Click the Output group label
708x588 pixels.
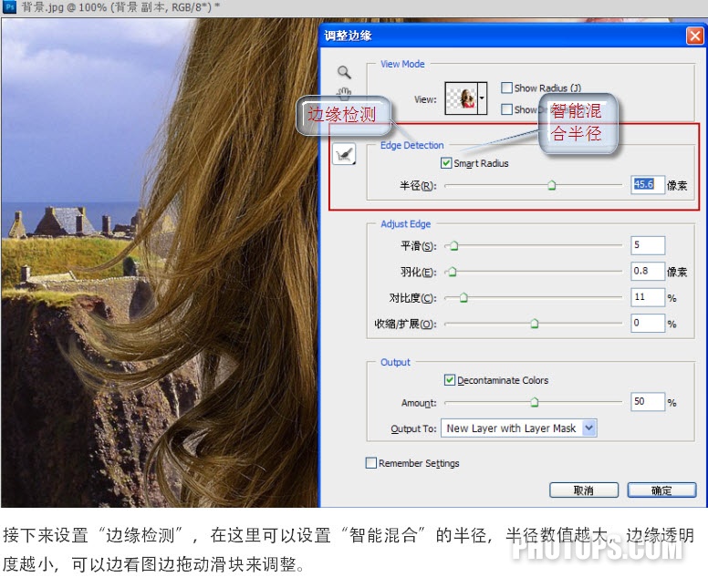click(x=395, y=362)
